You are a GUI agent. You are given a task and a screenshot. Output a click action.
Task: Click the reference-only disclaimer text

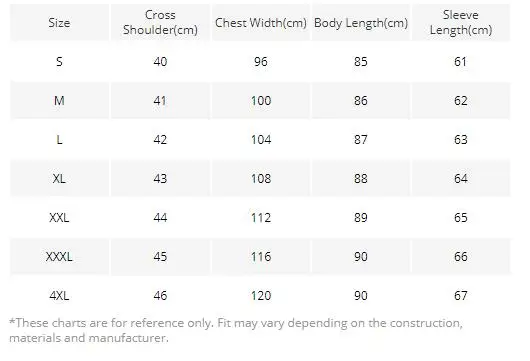[236, 330]
